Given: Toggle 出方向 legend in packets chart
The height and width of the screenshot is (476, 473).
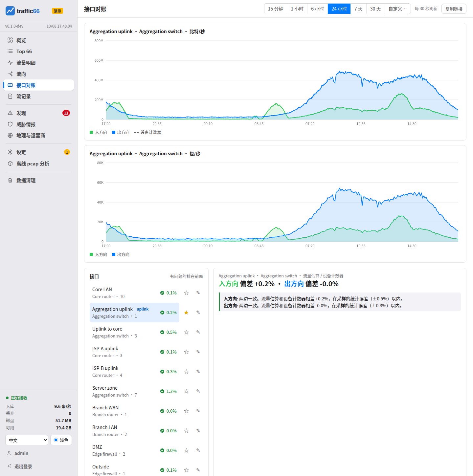Looking at the screenshot, I should (x=121, y=254).
